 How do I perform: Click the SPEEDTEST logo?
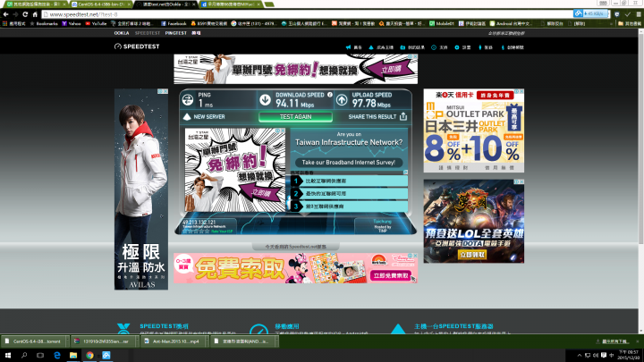[137, 46]
